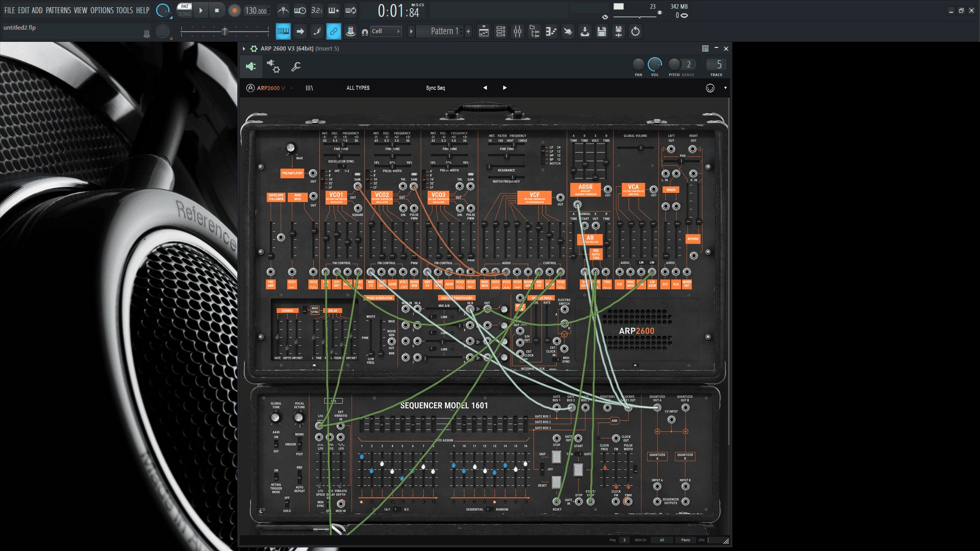This screenshot has width=980, height=551.
Task: Open the Browser/plugin picker icon
Action: tap(534, 31)
